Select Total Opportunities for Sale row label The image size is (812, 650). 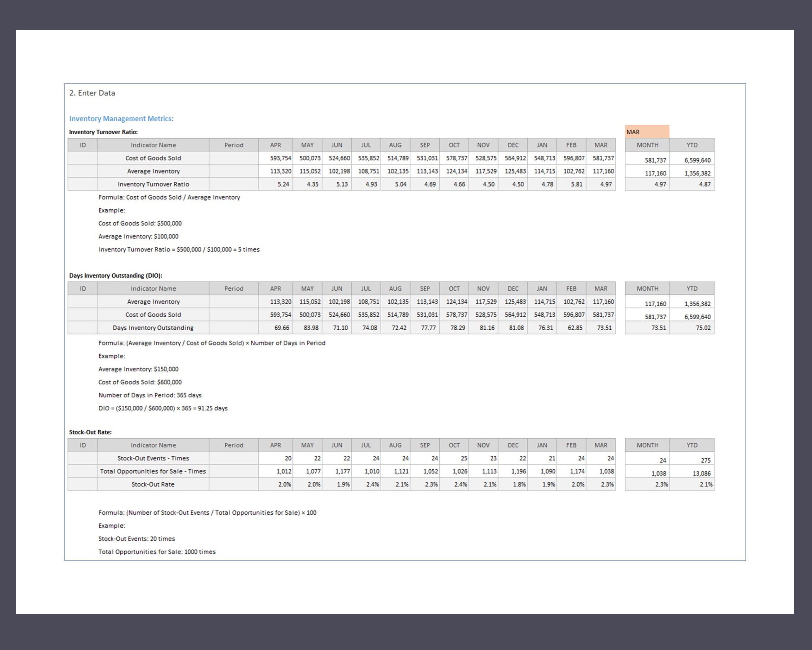pos(153,471)
